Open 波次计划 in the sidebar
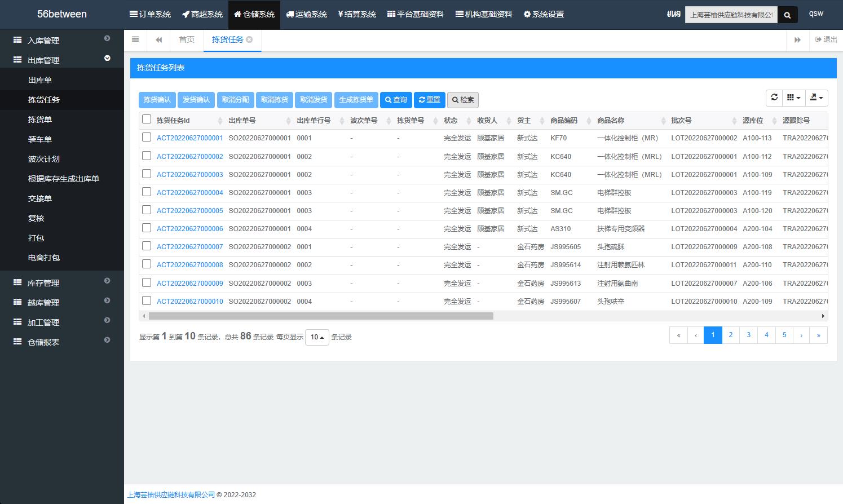Image resolution: width=843 pixels, height=504 pixels. [44, 159]
